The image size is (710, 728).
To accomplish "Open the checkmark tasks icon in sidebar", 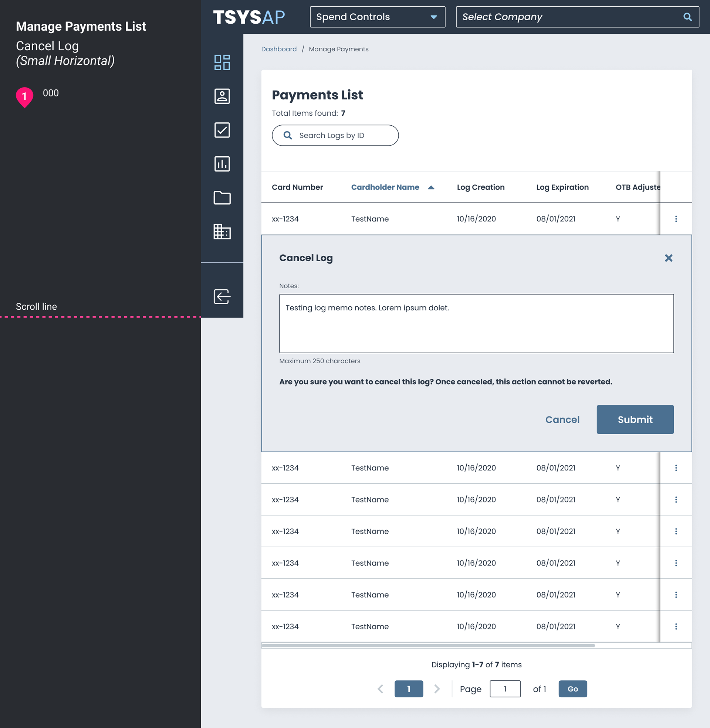I will click(222, 130).
